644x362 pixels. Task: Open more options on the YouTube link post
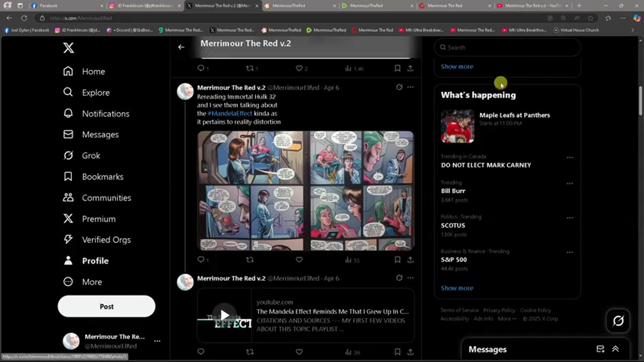(x=411, y=278)
